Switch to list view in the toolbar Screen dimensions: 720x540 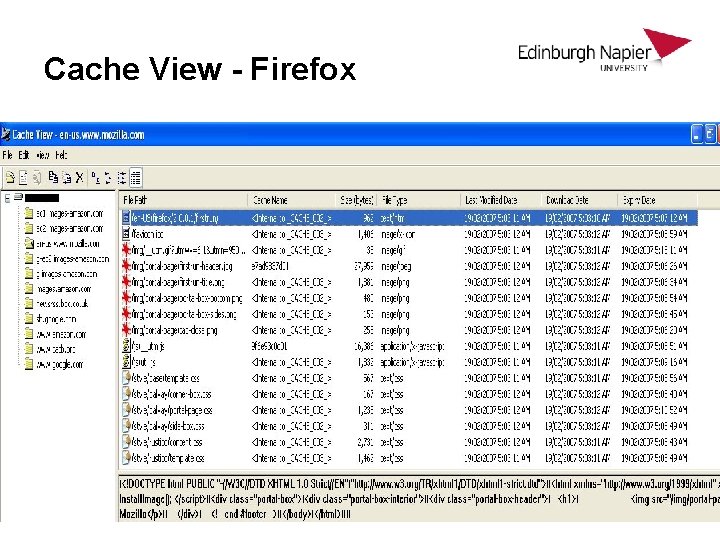[122, 177]
